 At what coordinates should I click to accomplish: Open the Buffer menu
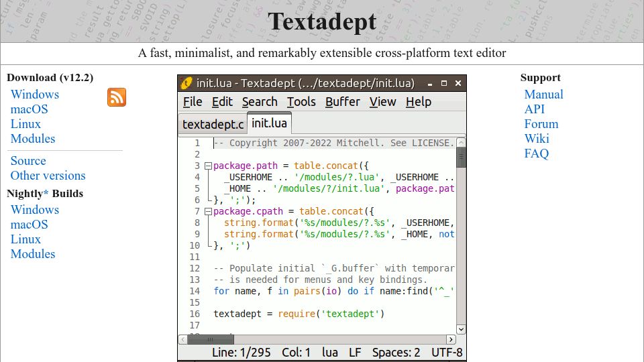point(343,102)
